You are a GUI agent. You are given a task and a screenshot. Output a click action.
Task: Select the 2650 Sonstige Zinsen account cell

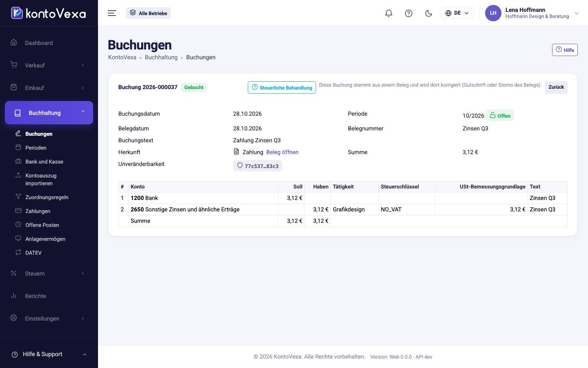(203, 209)
